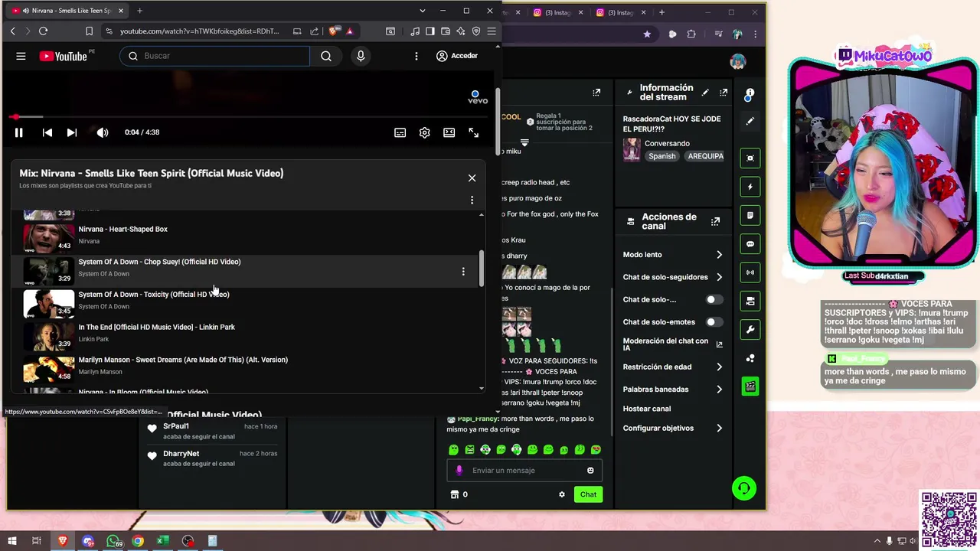980x551 pixels.
Task: Open the Chop Suey! video thumbnail
Action: click(48, 270)
